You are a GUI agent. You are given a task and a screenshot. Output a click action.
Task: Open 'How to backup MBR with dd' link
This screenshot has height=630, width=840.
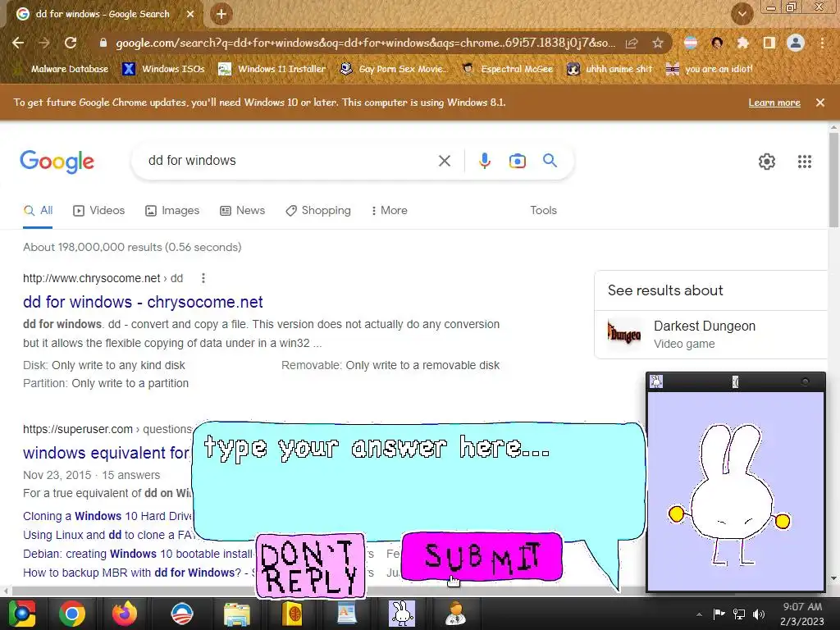click(x=132, y=573)
